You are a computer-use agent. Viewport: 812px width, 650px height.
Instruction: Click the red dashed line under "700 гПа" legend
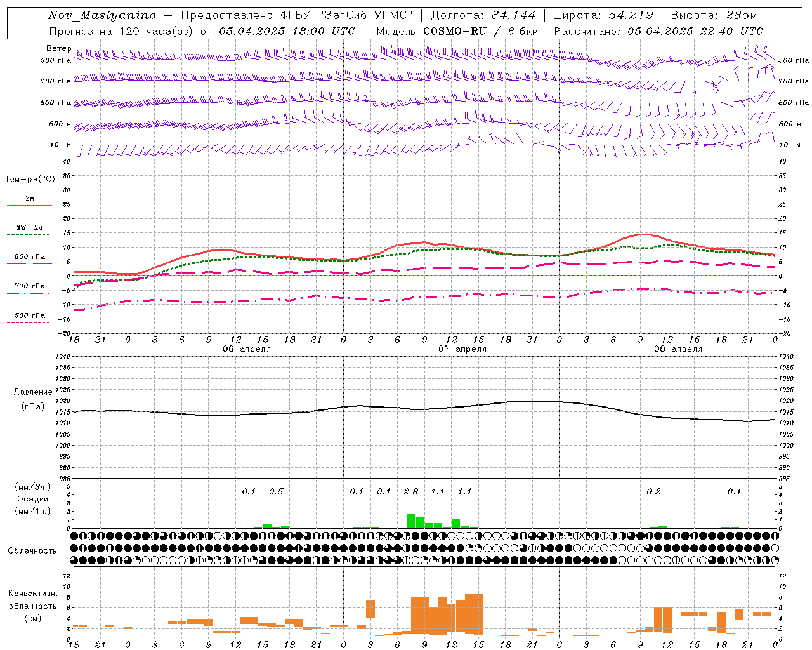[28, 294]
